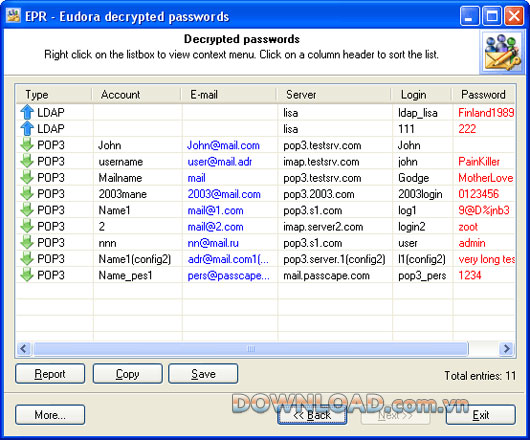Exit the wizard with the Exit button
Screen dimensions: 530x440
(x=481, y=415)
